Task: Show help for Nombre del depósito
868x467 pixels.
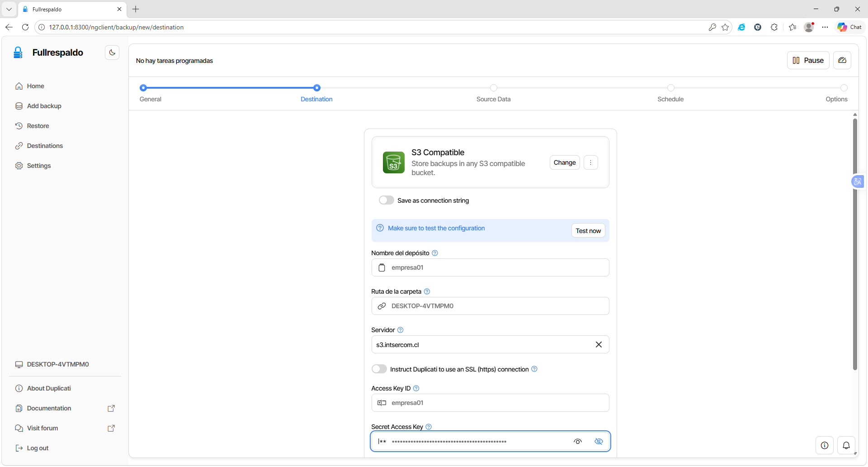Action: (435, 253)
